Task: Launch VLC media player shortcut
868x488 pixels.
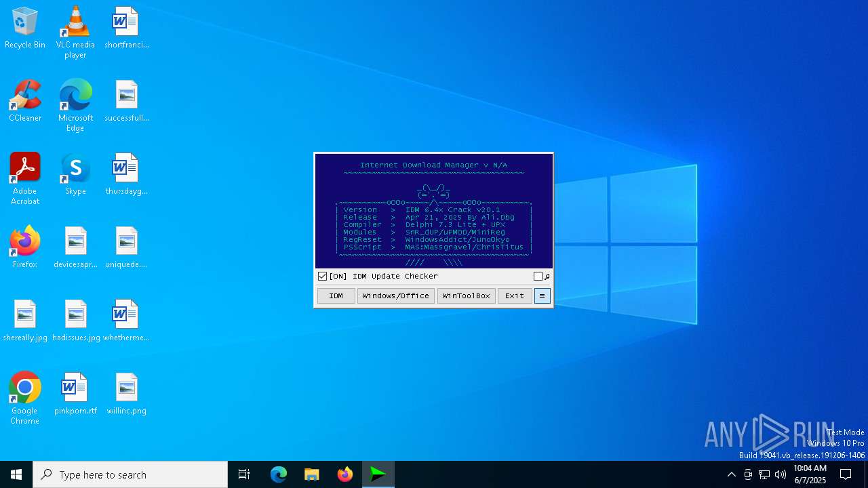Action: (75, 33)
